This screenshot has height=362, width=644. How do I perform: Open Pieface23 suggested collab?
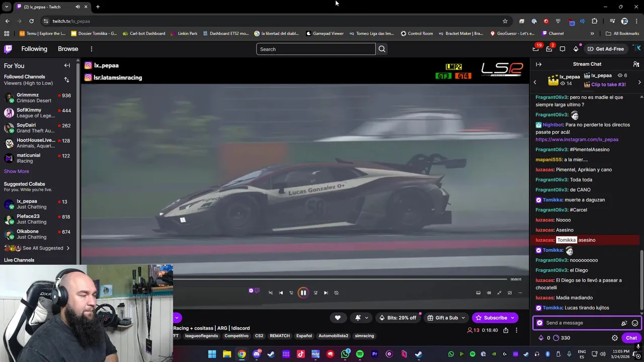[38, 219]
